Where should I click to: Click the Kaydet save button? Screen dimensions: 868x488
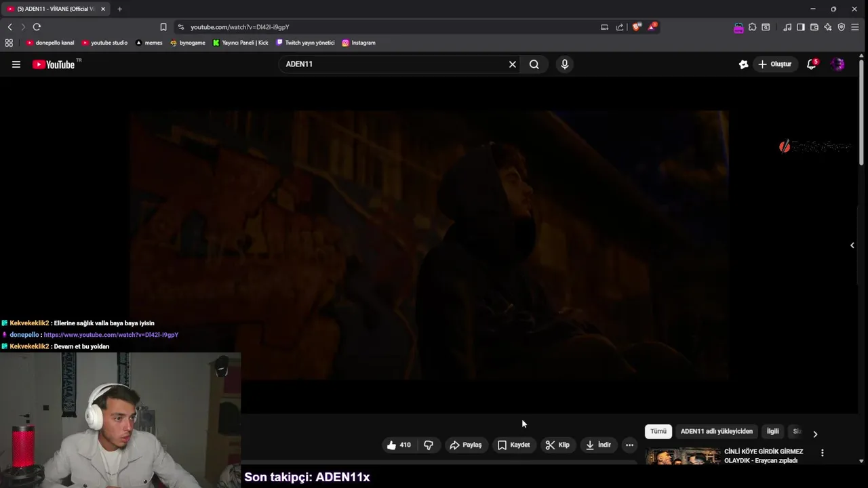coord(514,445)
